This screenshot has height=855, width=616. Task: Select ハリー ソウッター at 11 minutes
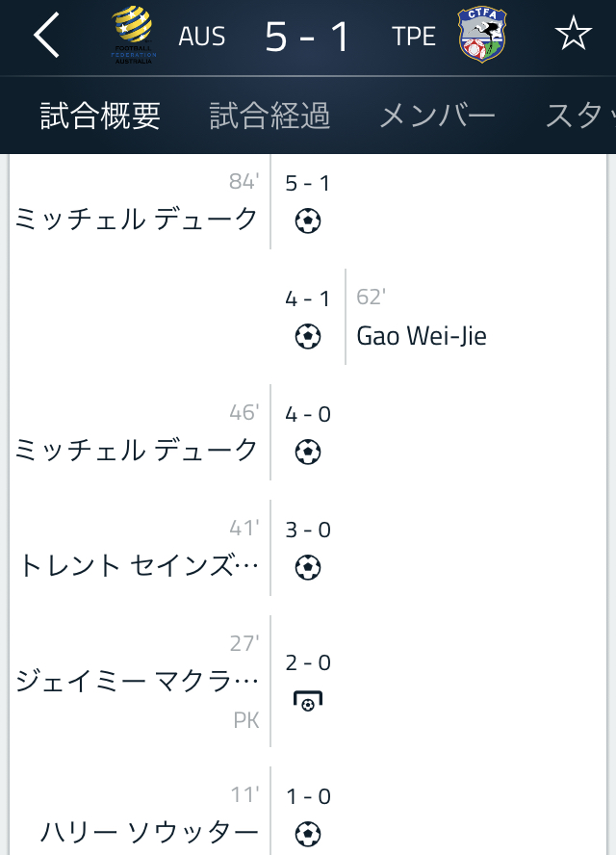[x=149, y=832]
